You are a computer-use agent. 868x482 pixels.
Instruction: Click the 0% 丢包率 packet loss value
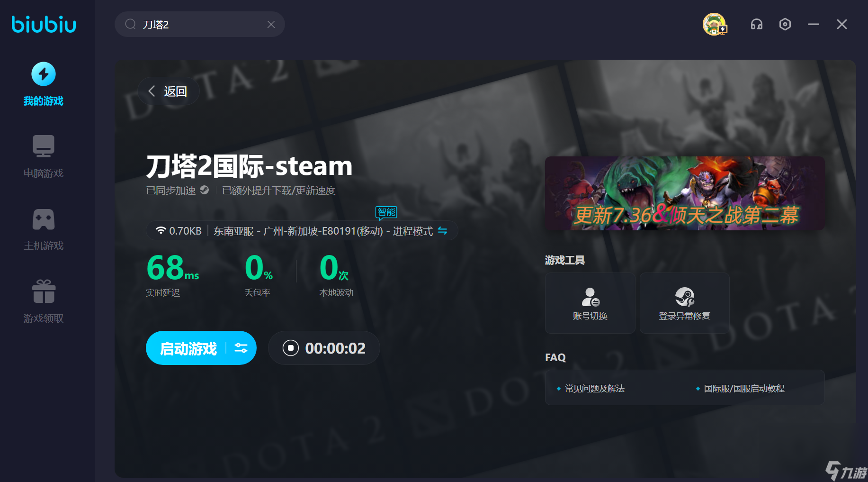click(259, 268)
